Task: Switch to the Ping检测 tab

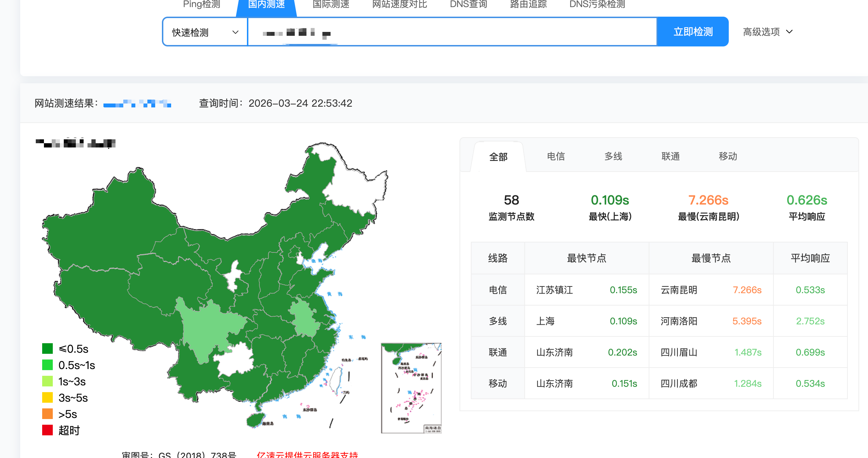Action: [x=201, y=5]
